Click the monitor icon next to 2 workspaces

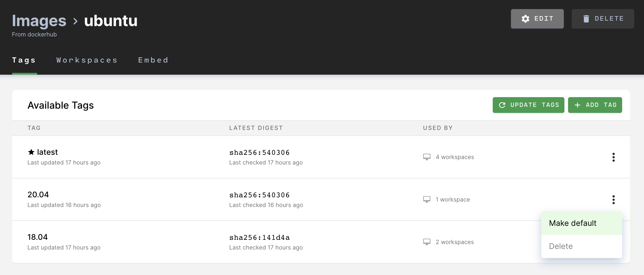[427, 242]
